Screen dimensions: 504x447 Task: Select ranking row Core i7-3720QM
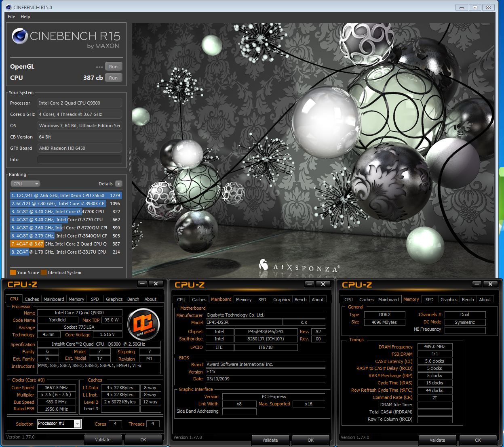(66, 228)
